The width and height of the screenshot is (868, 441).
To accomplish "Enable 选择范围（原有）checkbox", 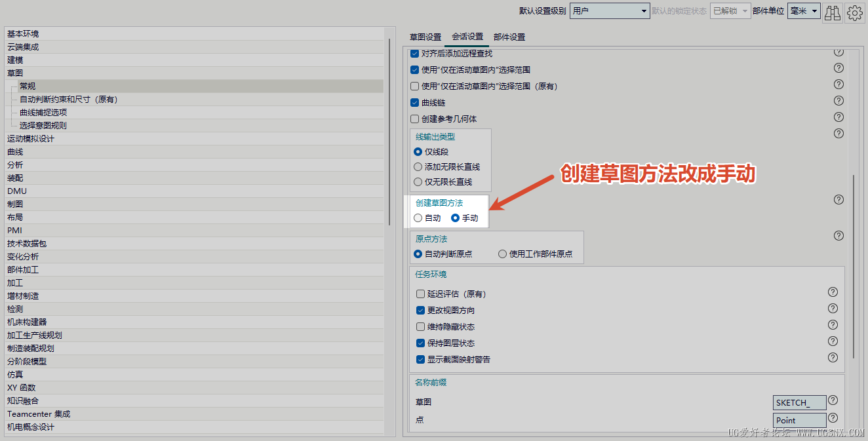I will click(414, 86).
